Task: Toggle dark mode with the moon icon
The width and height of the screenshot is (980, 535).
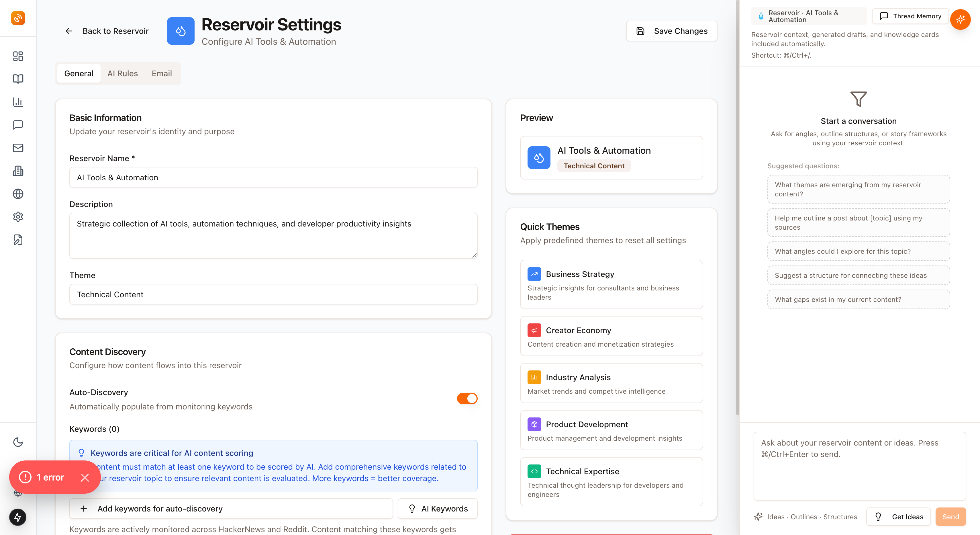Action: pos(17,442)
